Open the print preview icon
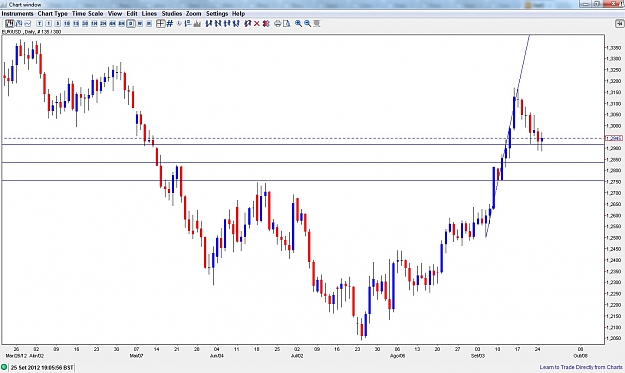Screen dimensions: 625x373 pos(286,24)
